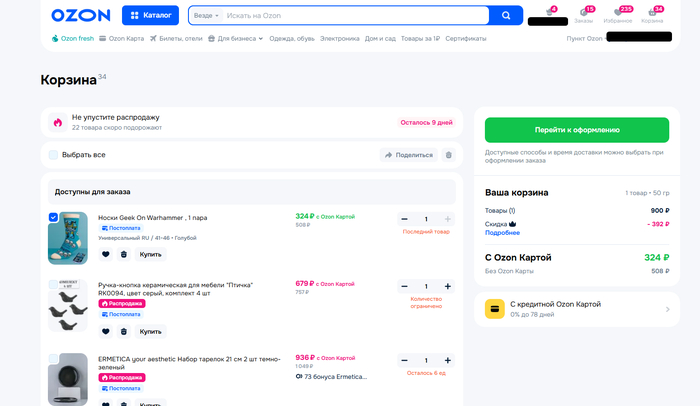Click the flame sale icon
The width and height of the screenshot is (700, 406).
58,122
